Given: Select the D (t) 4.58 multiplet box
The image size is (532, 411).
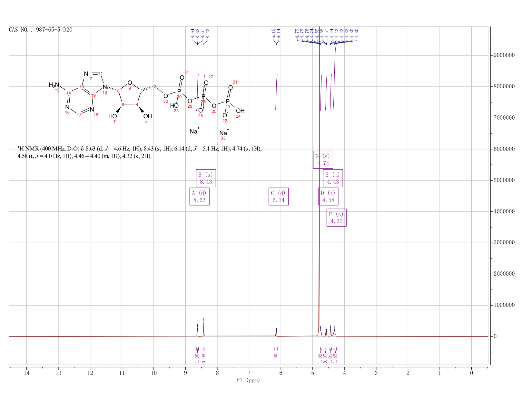Looking at the screenshot, I should tap(328, 197).
